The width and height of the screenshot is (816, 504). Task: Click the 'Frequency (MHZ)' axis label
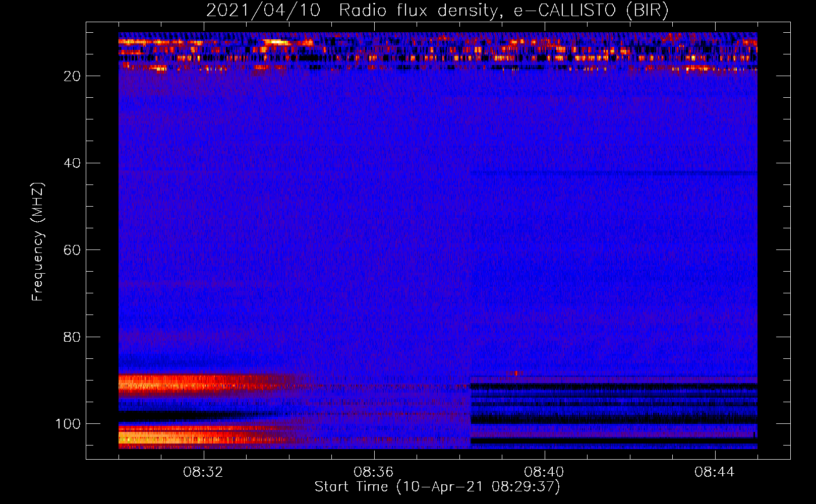(38, 241)
